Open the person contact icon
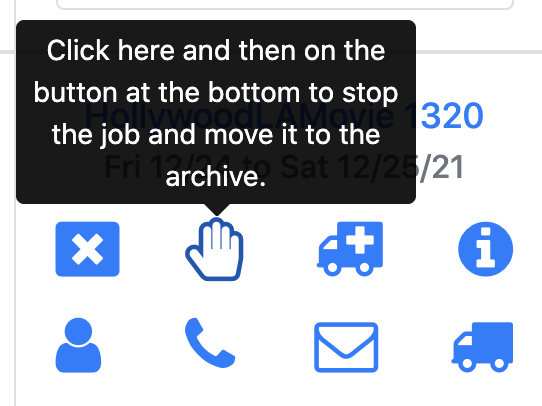This screenshot has width=542, height=406. coord(78,345)
